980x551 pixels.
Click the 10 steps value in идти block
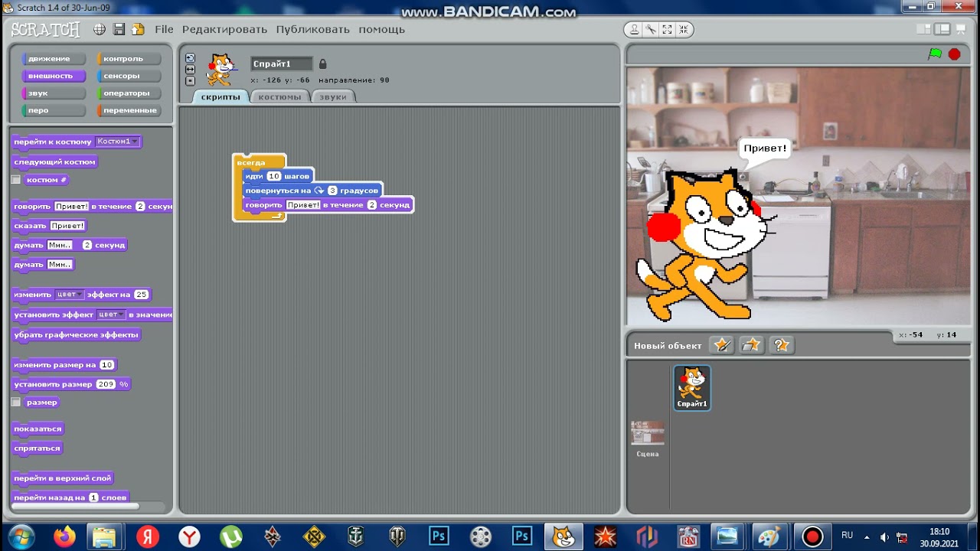[x=274, y=176]
